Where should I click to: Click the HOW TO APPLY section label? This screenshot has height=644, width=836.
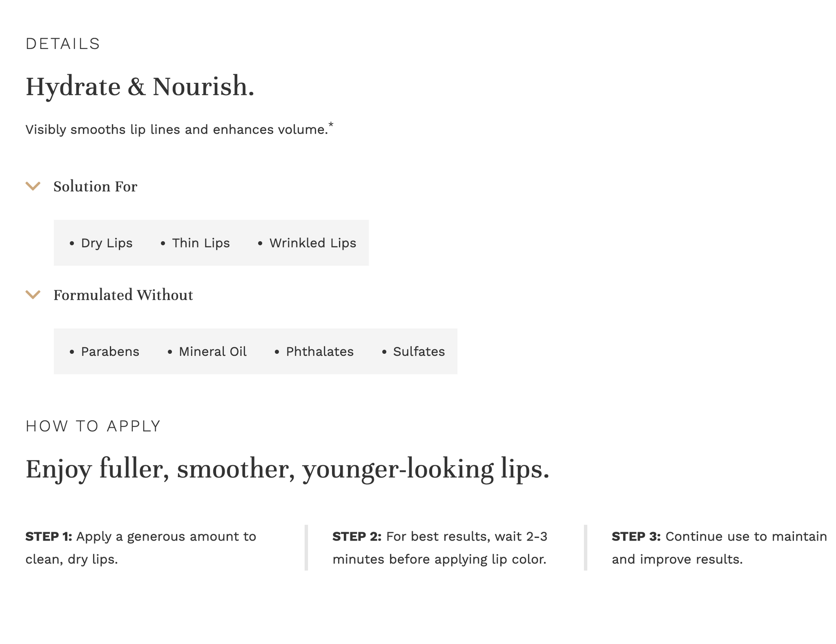click(93, 426)
